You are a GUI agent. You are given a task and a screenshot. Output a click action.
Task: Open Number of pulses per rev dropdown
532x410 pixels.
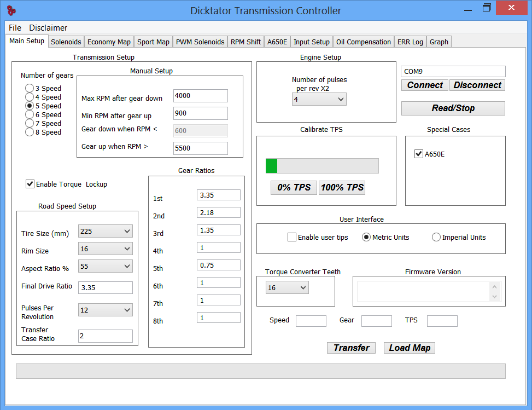pyautogui.click(x=319, y=99)
